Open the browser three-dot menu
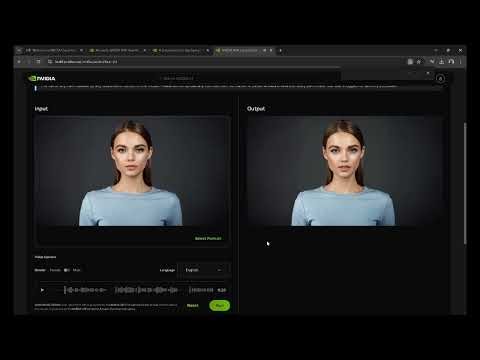 point(460,62)
